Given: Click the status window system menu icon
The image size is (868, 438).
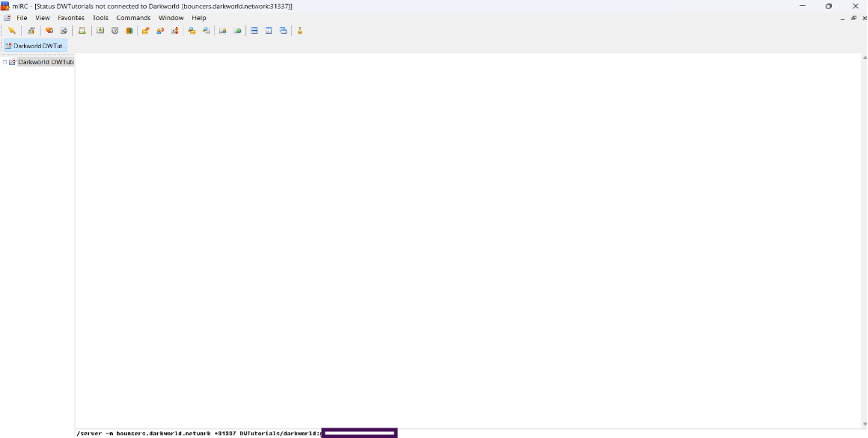Looking at the screenshot, I should [7, 18].
